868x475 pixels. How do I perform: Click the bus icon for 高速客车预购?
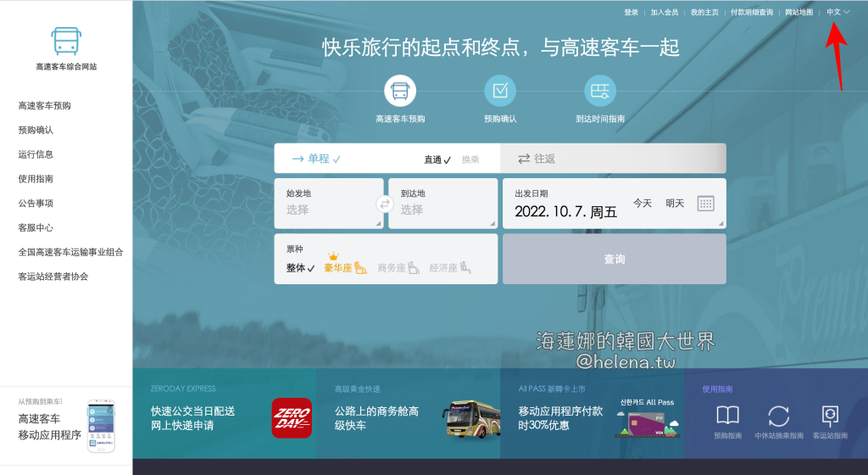tap(400, 91)
